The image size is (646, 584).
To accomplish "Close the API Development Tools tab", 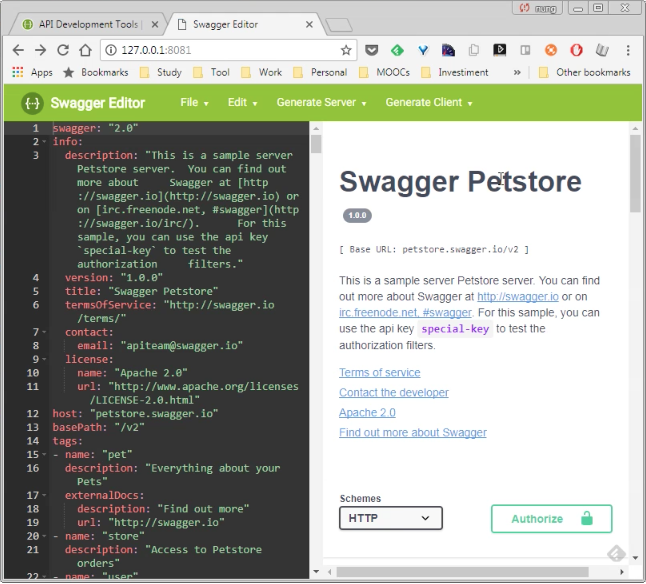I will click(x=155, y=25).
